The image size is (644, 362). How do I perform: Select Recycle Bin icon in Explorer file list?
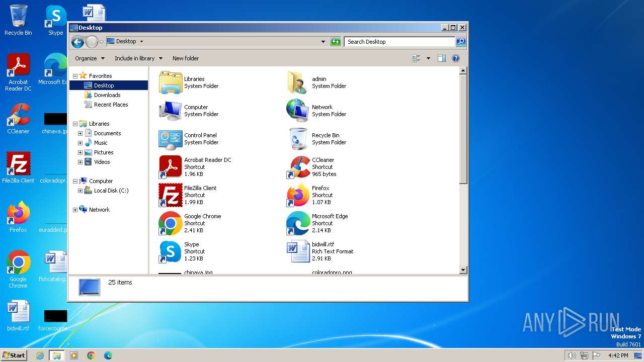coord(298,139)
